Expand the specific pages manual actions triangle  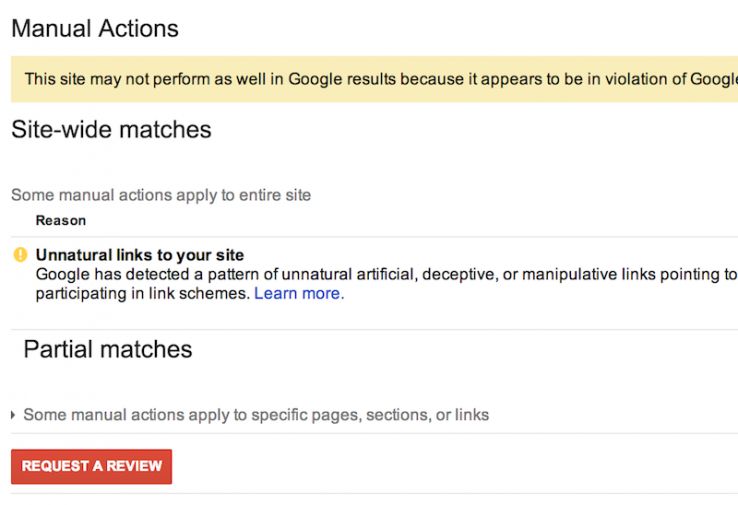13,415
